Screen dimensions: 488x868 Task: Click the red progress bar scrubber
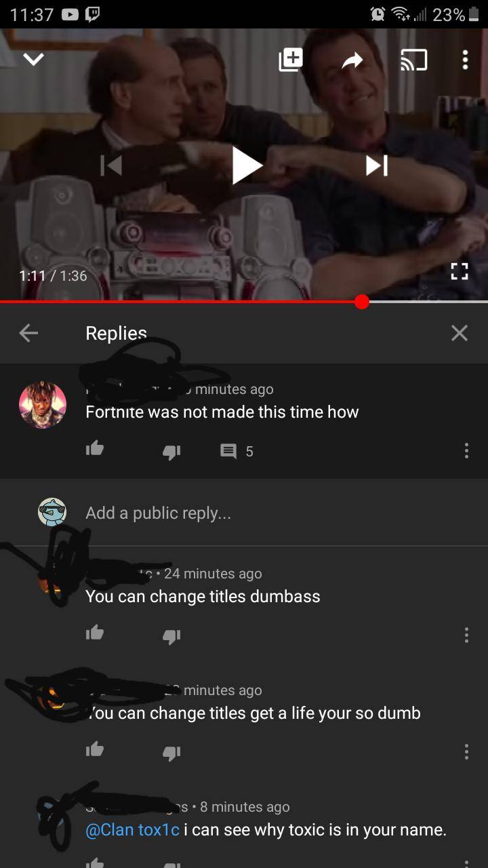click(x=362, y=301)
